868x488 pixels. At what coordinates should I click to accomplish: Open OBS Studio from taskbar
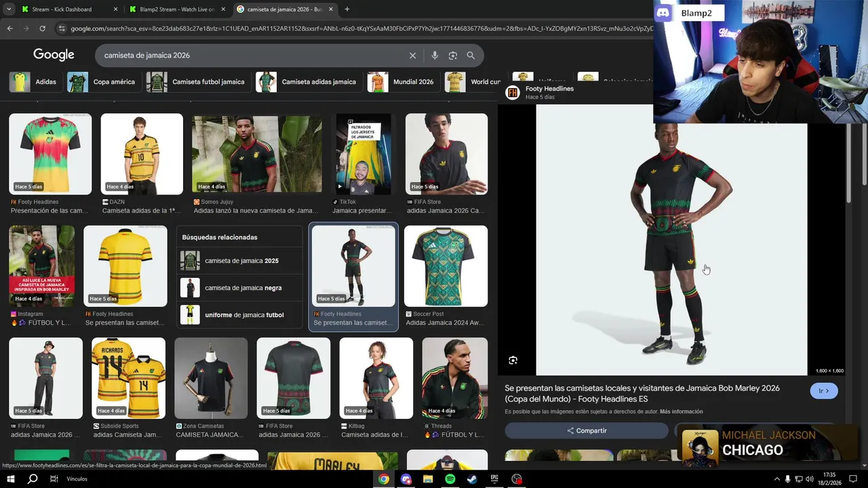pos(517,479)
